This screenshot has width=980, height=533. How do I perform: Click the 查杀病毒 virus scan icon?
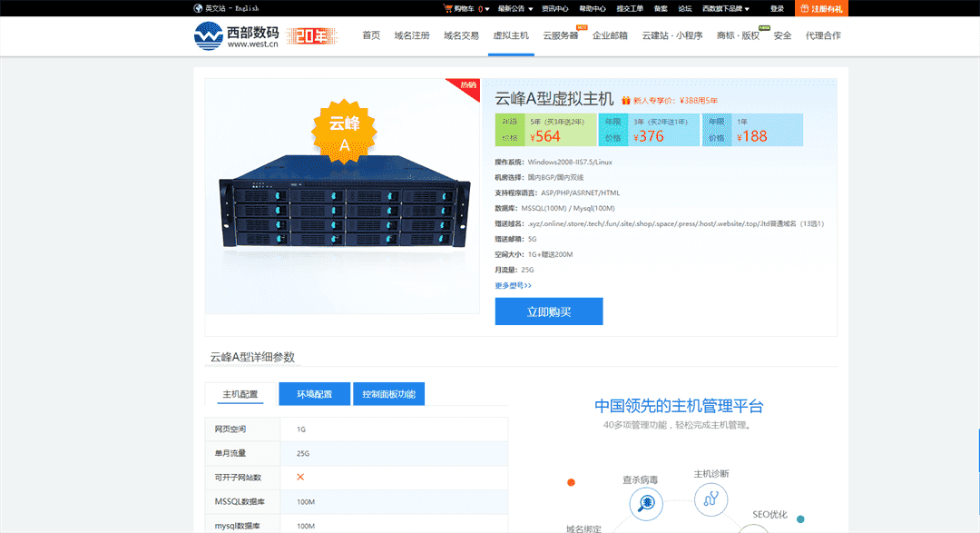646,503
